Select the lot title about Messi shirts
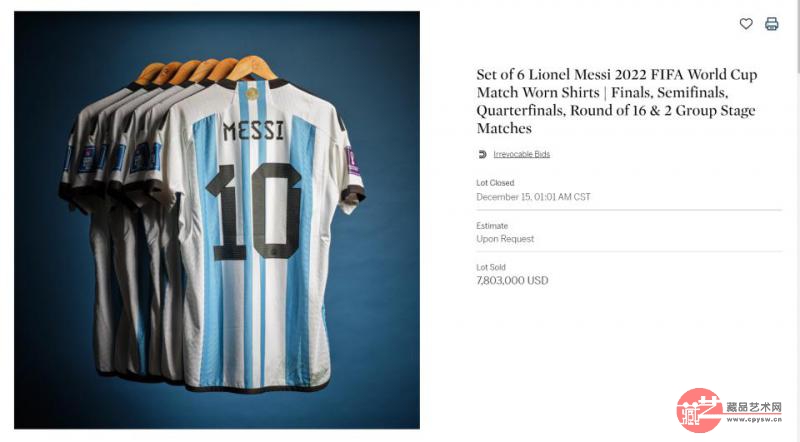This screenshot has width=800, height=442. (616, 101)
